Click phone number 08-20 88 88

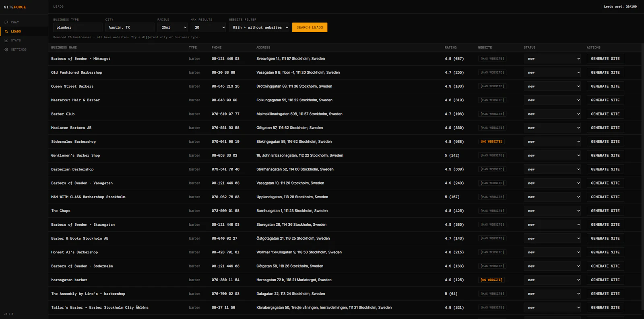click(x=223, y=72)
